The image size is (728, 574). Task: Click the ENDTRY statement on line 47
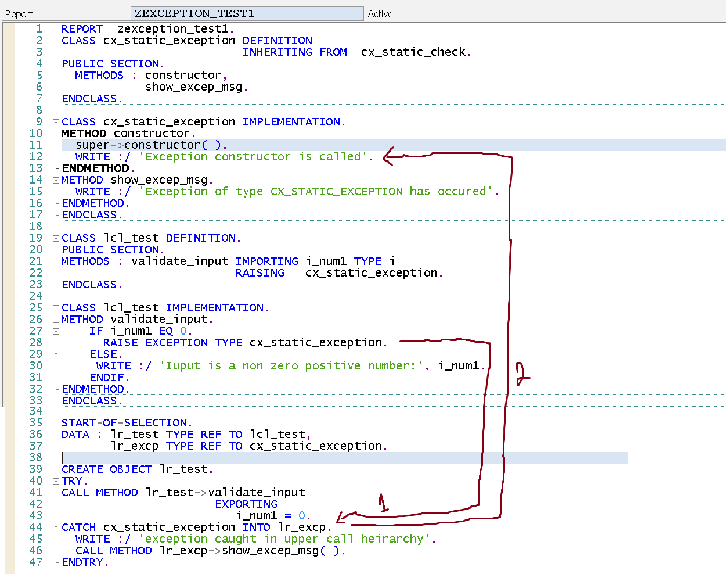tap(85, 562)
